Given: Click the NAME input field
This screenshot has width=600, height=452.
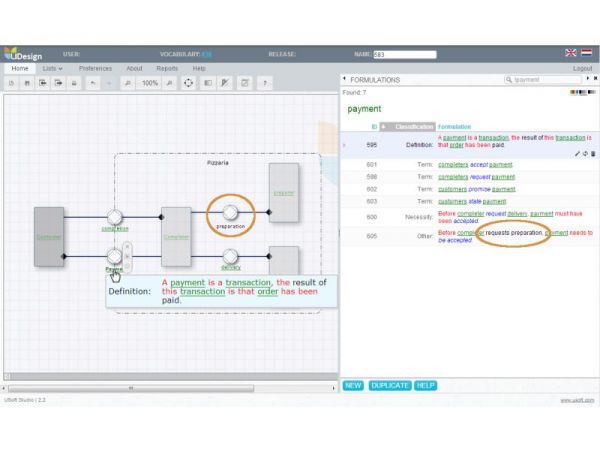Looking at the screenshot, I should [405, 55].
